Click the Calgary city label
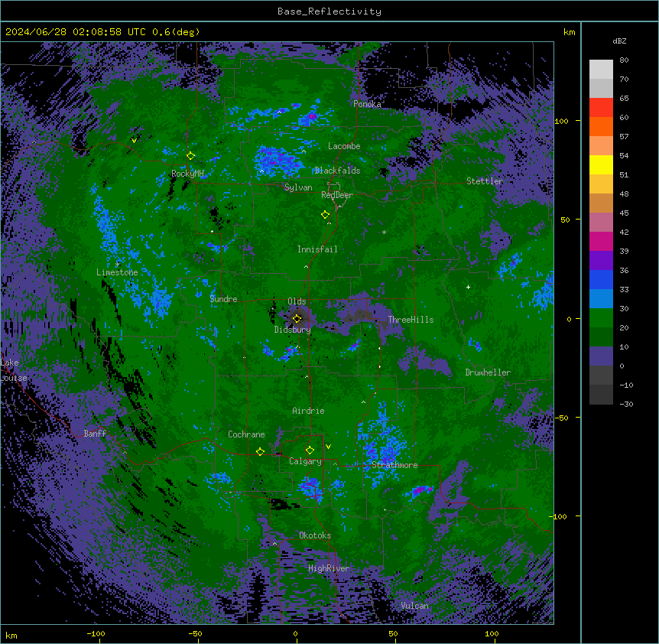 305,461
